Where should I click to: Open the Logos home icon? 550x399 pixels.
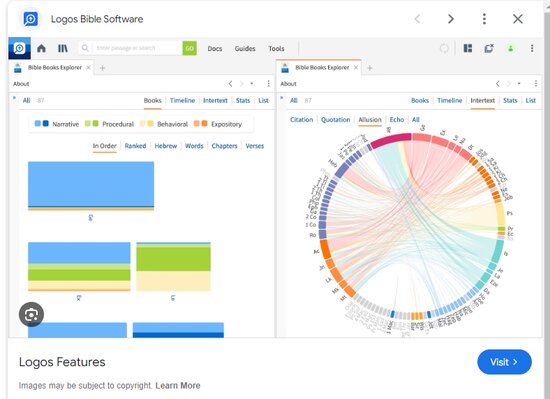[41, 48]
